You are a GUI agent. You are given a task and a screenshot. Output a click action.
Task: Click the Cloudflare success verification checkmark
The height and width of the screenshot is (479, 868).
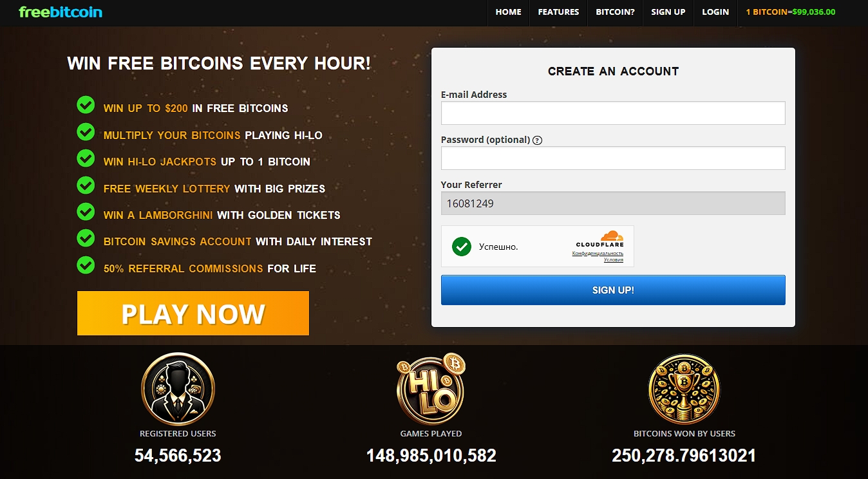(x=462, y=246)
